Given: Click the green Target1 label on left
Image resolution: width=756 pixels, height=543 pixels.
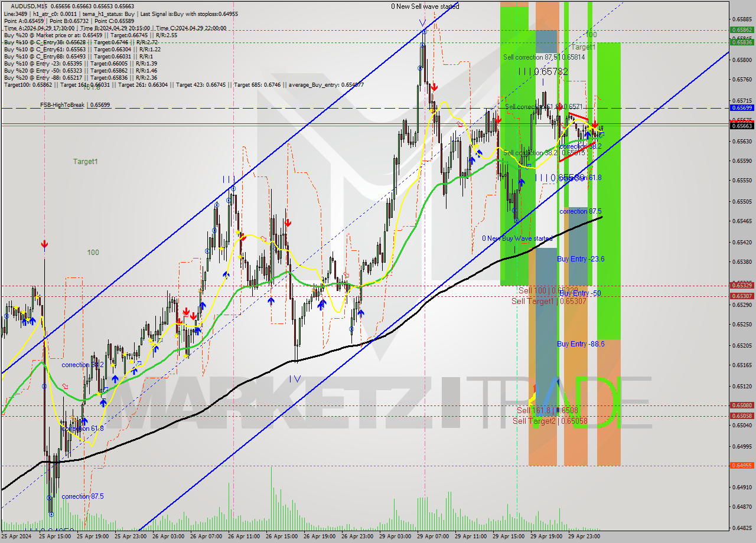Looking at the screenshot, I should click(x=86, y=162).
